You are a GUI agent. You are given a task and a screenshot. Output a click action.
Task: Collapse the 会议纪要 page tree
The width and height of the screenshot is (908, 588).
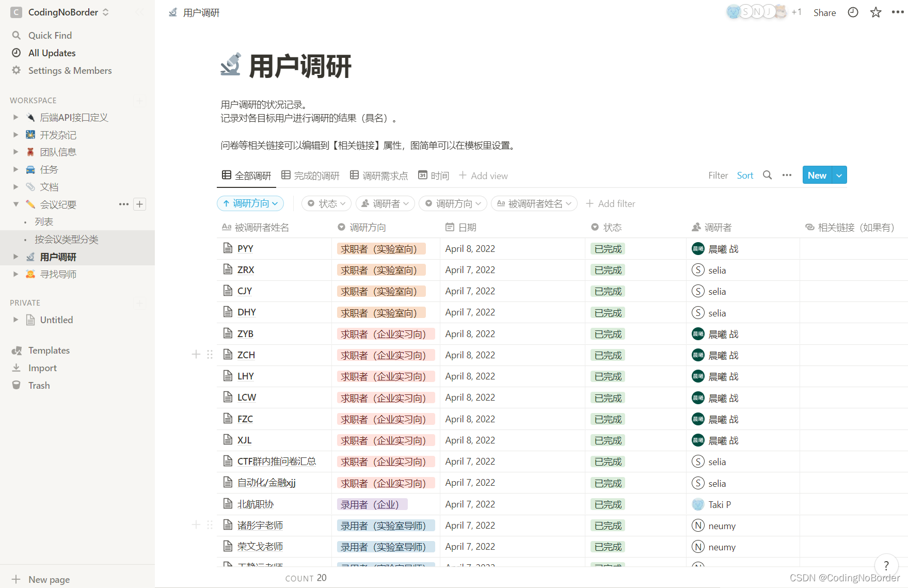click(x=15, y=204)
